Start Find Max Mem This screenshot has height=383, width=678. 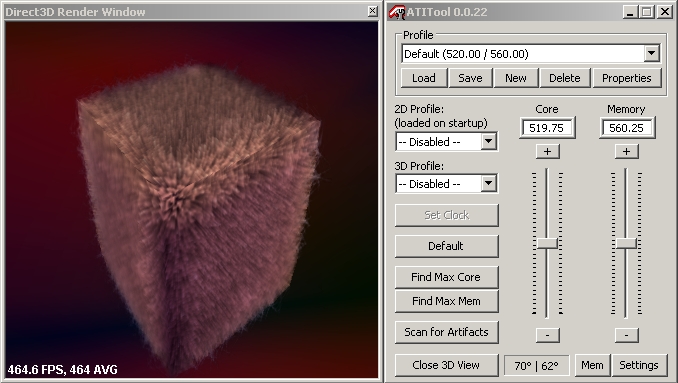click(446, 301)
